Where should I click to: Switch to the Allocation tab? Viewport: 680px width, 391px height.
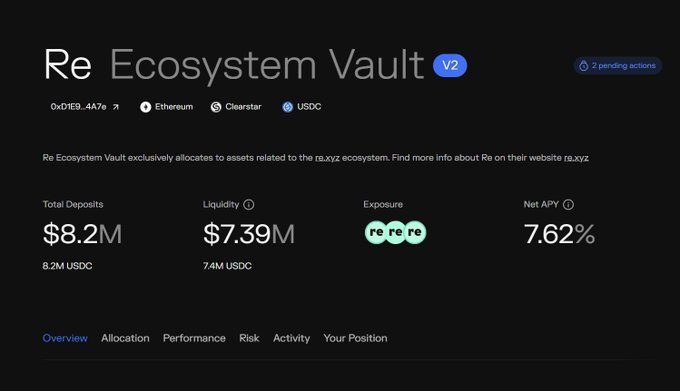coord(125,338)
